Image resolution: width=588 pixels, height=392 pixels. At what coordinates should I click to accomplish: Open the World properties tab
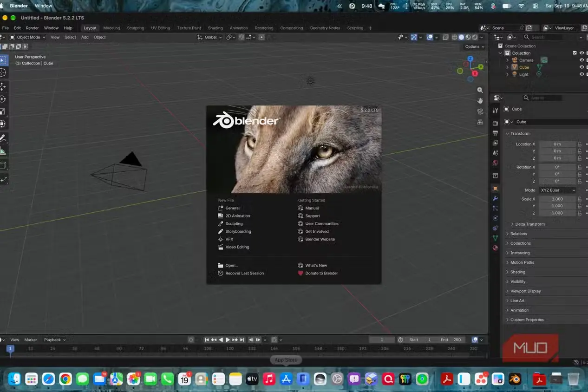pos(495,163)
